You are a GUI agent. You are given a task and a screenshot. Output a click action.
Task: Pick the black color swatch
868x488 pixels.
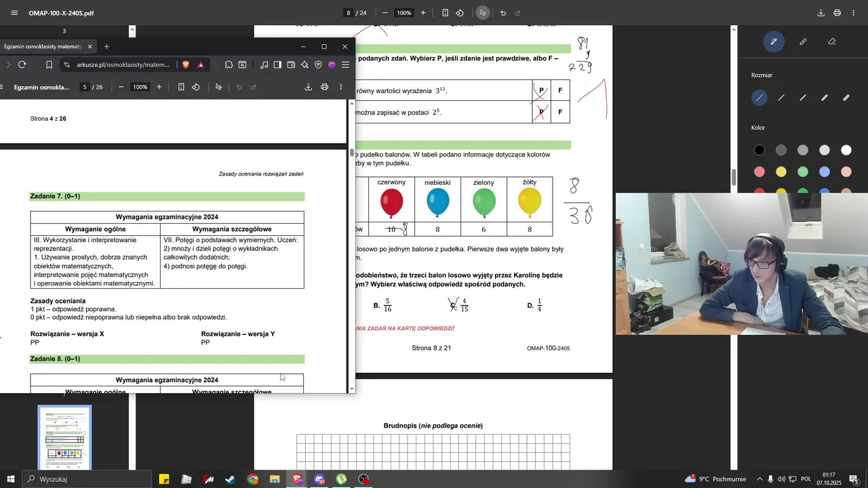tap(759, 150)
